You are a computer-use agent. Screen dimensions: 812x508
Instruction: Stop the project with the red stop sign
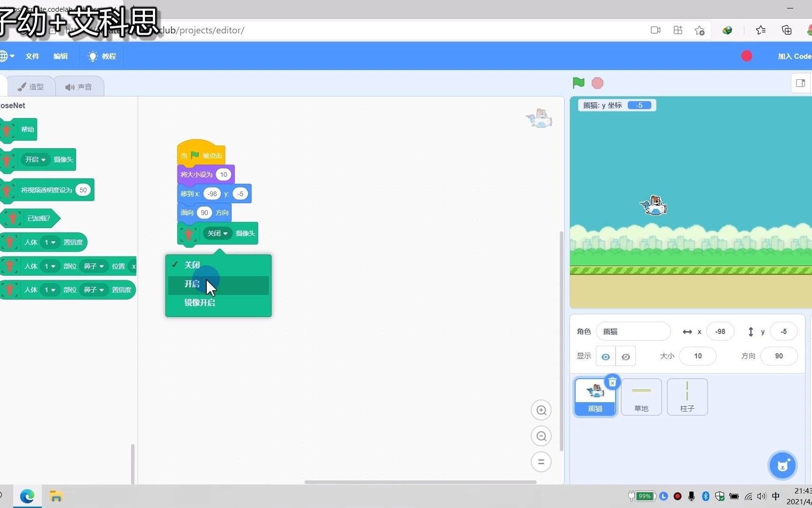coord(597,83)
